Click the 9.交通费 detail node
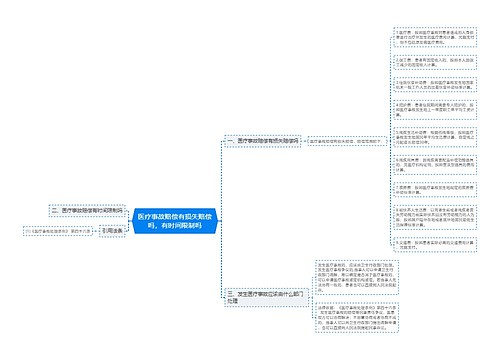 coord(435,245)
